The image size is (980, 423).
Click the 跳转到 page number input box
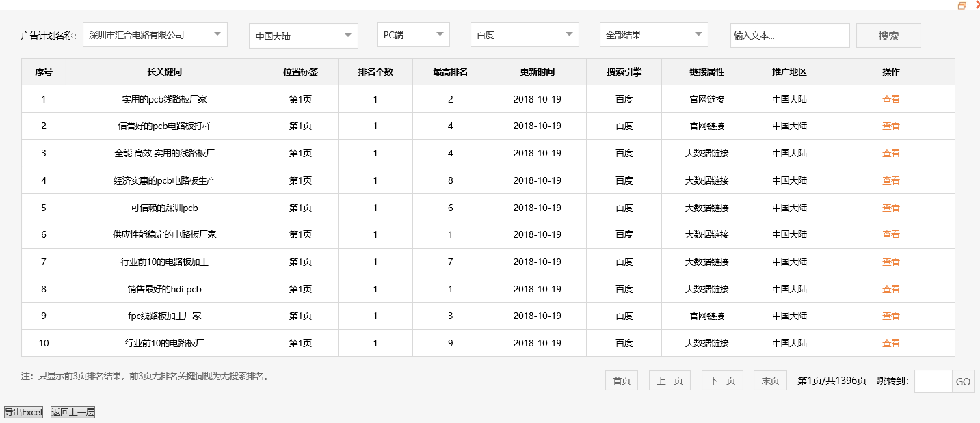[x=931, y=381]
